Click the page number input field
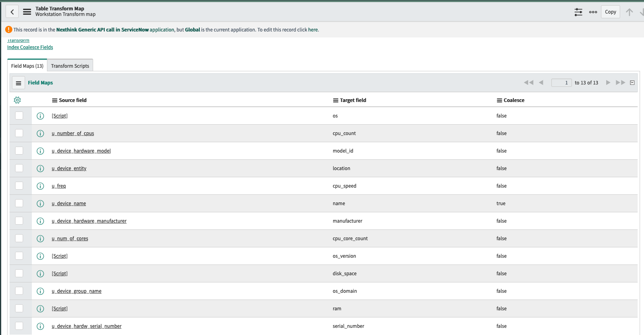The height and width of the screenshot is (335, 644). tap(561, 82)
